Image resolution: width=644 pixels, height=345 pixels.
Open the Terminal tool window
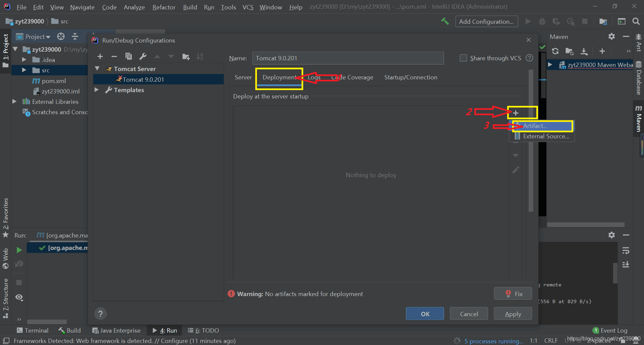[33, 331]
